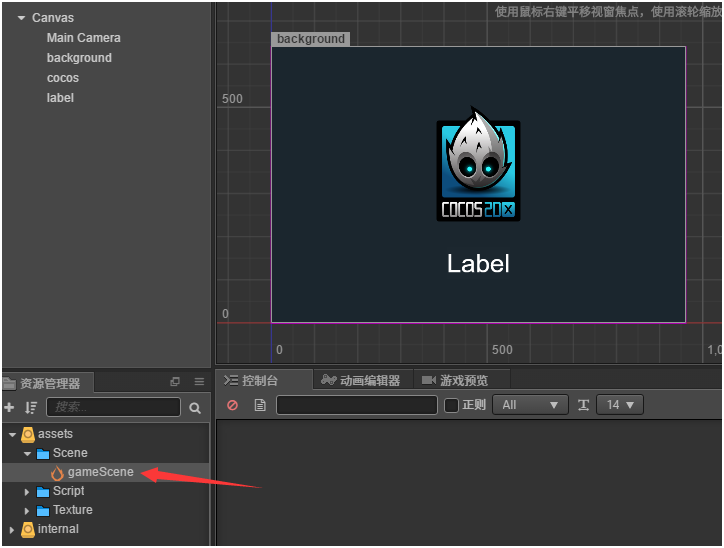Select the assets root row
The height and width of the screenshot is (548, 724).
click(x=106, y=434)
